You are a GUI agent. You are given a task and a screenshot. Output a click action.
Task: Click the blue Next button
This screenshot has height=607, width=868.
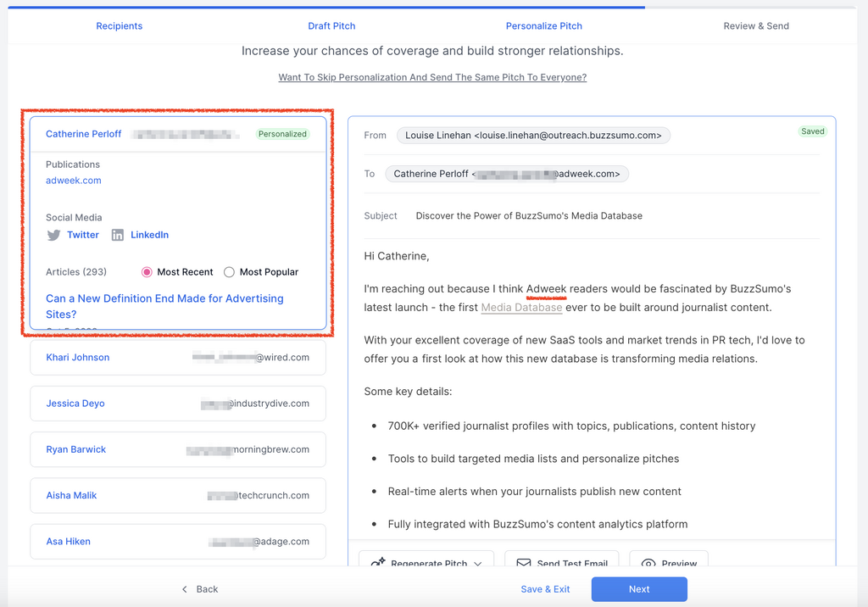coord(639,589)
